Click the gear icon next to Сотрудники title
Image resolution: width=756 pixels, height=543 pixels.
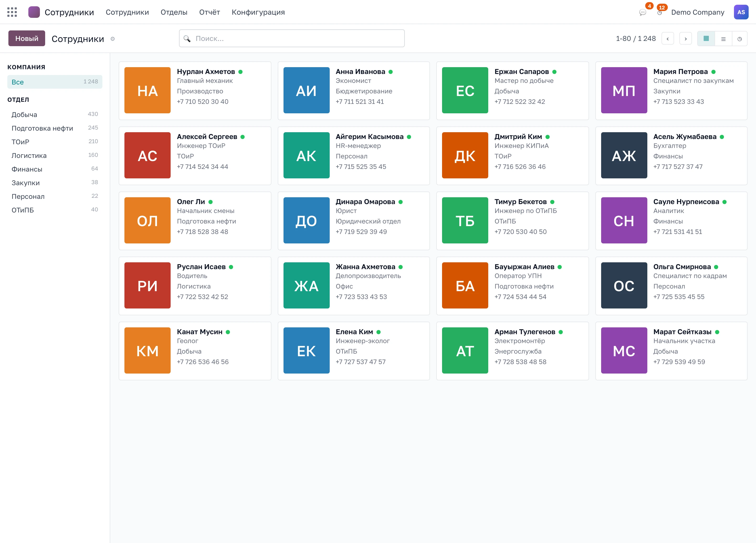(x=113, y=39)
